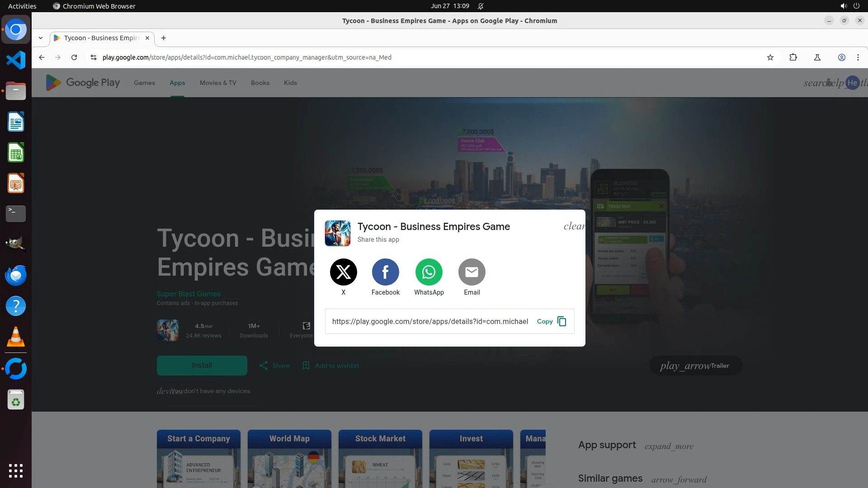
Task: Open a new browser tab
Action: pos(164,38)
